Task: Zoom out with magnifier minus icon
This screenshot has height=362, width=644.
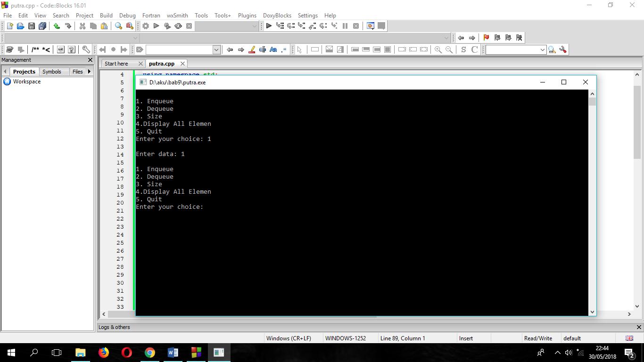Action: 449,49
